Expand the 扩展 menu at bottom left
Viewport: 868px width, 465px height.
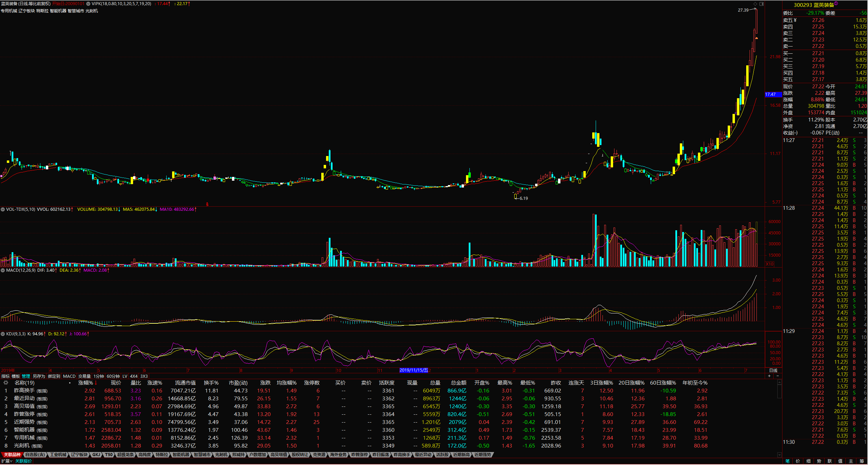pos(7,461)
